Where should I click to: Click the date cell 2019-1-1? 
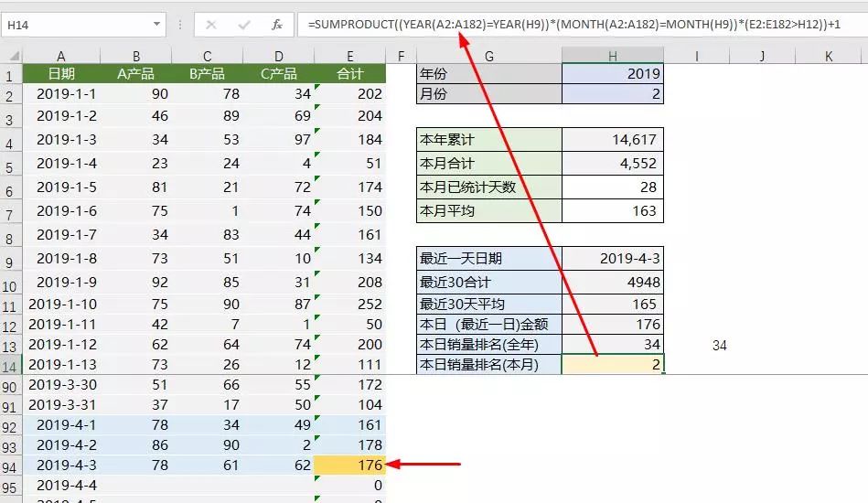(x=61, y=94)
